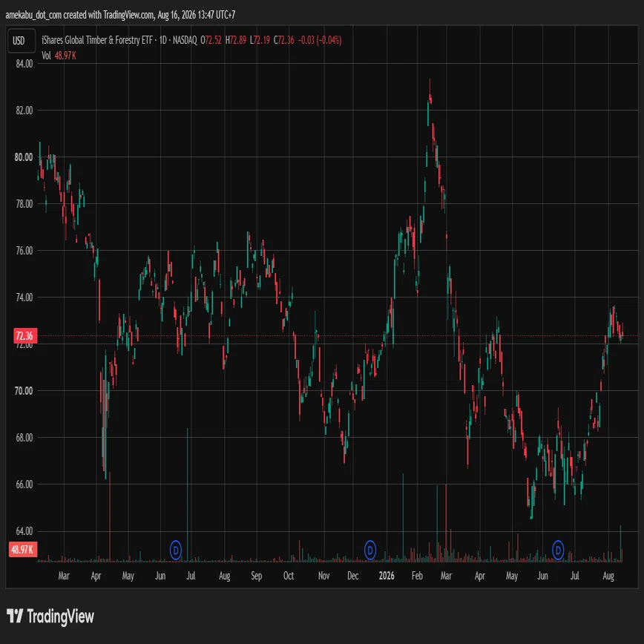Click the TradingView logo at bottom
Screen dimensions: 644x644
[x=50, y=617]
